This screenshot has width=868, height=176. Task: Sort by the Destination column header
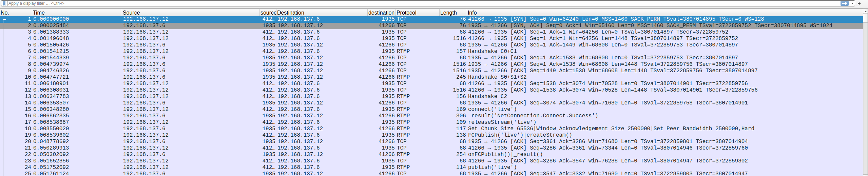pyautogui.click(x=322, y=13)
